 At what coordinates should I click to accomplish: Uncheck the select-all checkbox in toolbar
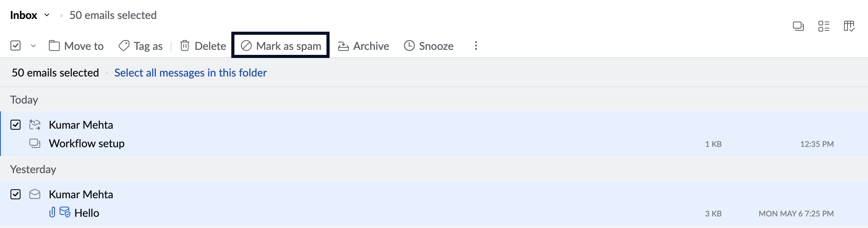point(15,46)
